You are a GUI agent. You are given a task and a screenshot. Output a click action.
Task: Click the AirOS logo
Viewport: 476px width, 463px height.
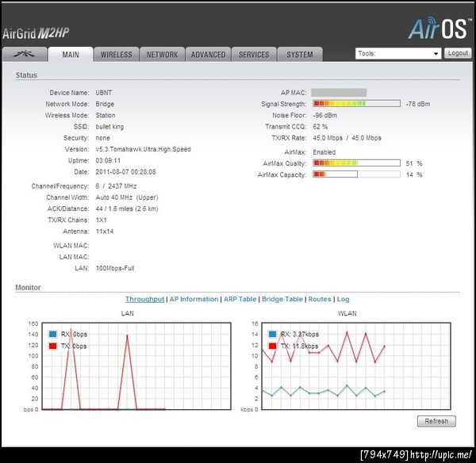point(440,29)
